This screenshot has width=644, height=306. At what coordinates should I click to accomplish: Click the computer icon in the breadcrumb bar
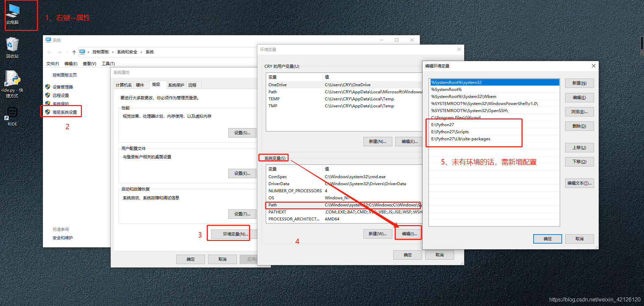click(x=83, y=52)
